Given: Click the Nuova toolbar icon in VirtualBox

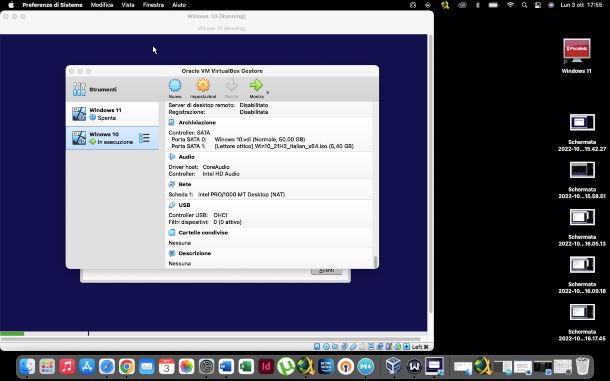Looking at the screenshot, I should (175, 86).
